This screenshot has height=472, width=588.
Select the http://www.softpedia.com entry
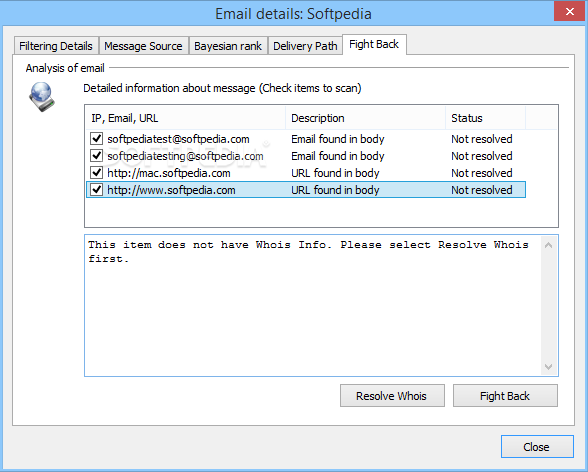pyautogui.click(x=171, y=190)
